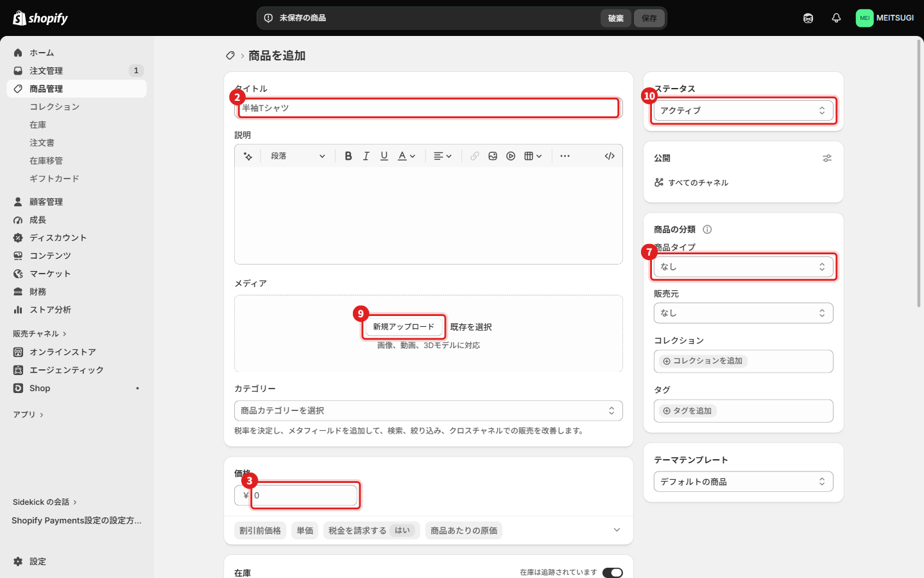Click the product classification info icon
Screen dimensions: 924x578
coord(707,229)
